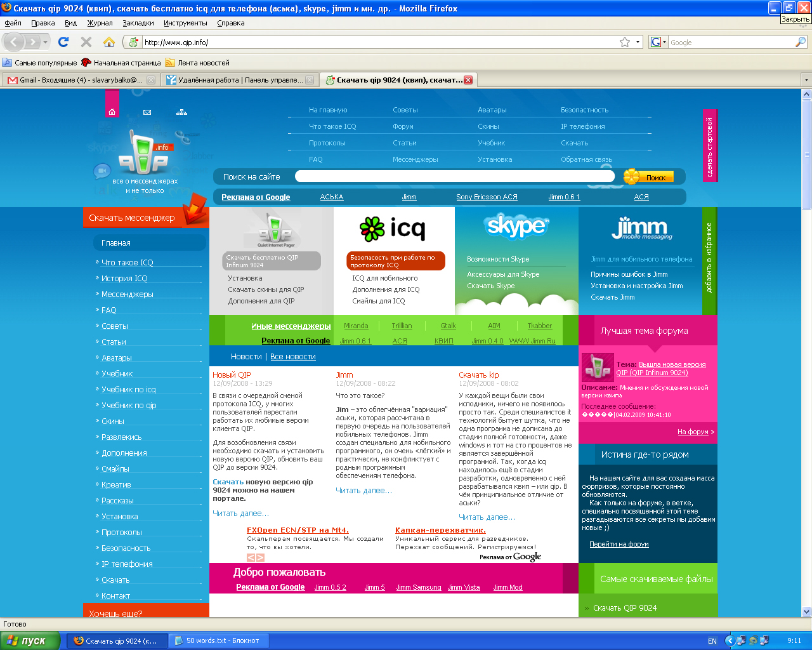This screenshot has height=650, width=812.
Task: Close the Gmail tab with its X button
Action: click(x=151, y=80)
